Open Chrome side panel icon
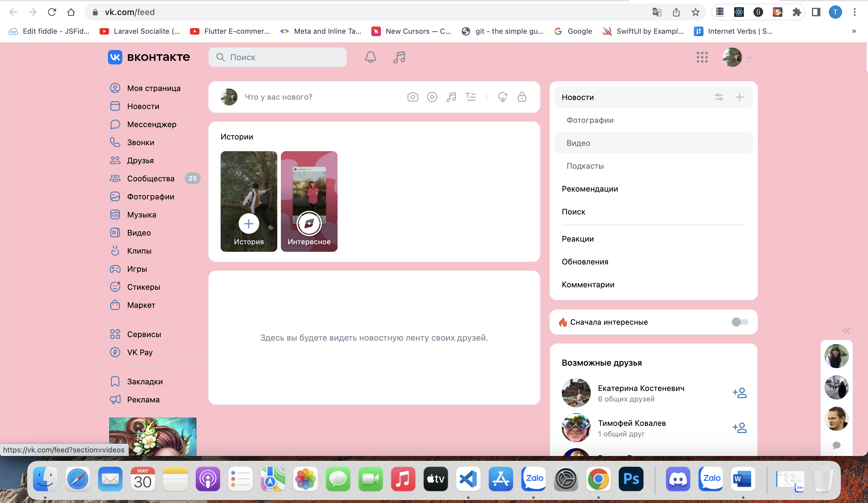 click(x=816, y=12)
